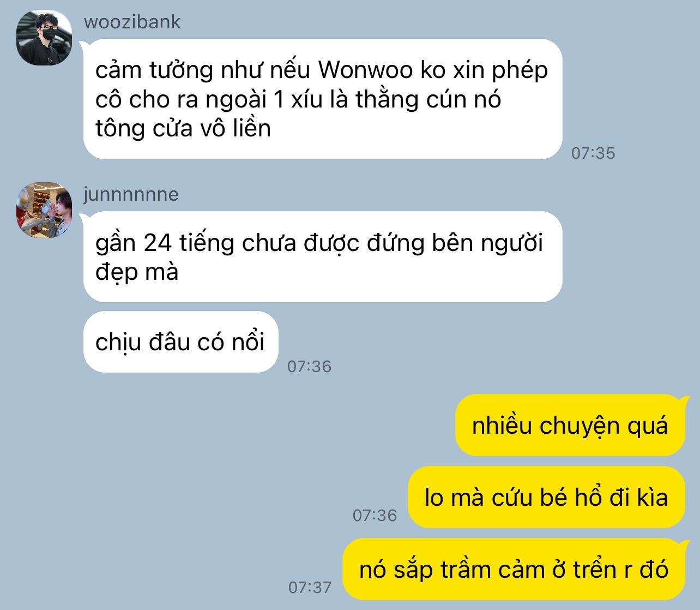This screenshot has width=700, height=610.
Task: Tap the 'lo mà cứu bé hổ' message
Action: click(x=546, y=497)
